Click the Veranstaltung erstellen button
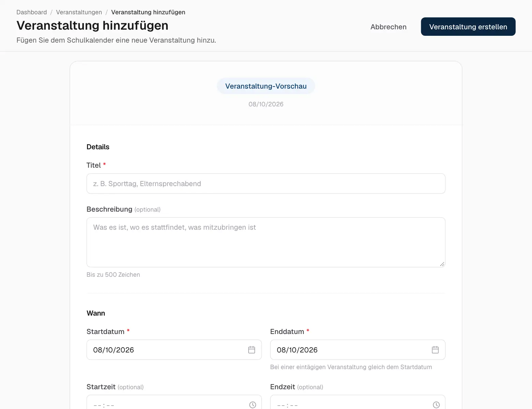532x409 pixels. click(x=468, y=27)
